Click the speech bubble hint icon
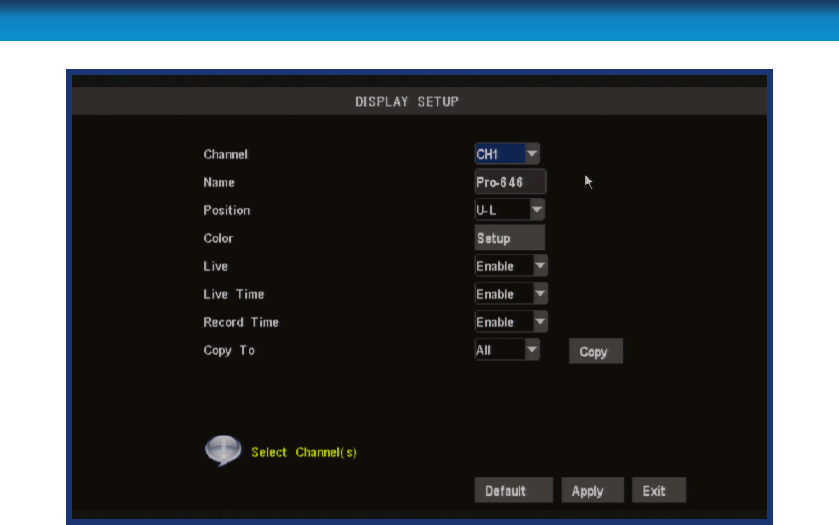 pos(223,450)
